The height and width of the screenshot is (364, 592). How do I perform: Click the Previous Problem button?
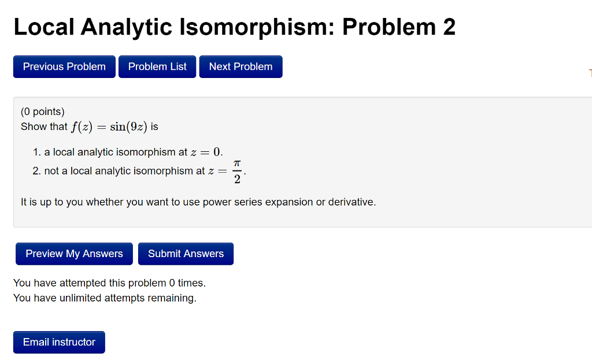pos(64,66)
